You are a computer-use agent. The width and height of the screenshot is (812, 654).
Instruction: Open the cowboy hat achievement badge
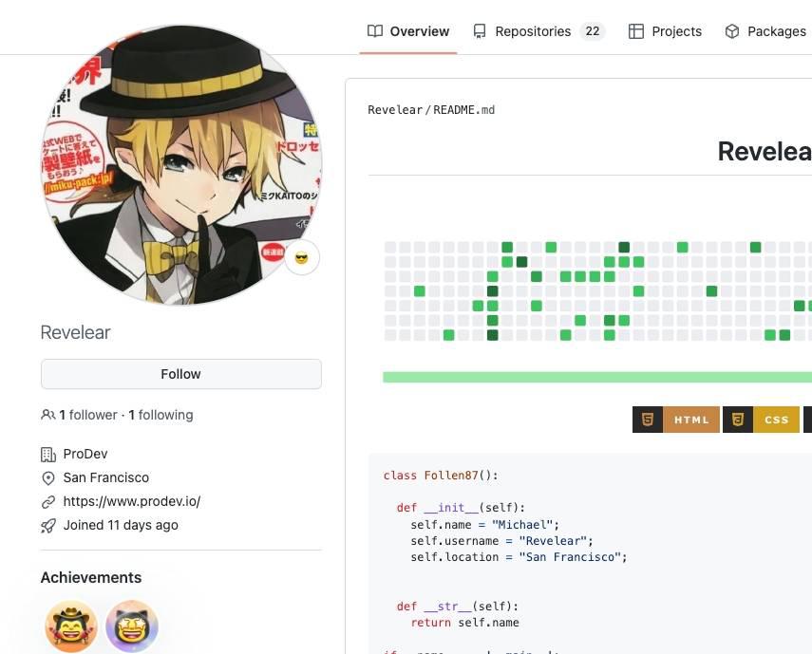pyautogui.click(x=71, y=626)
